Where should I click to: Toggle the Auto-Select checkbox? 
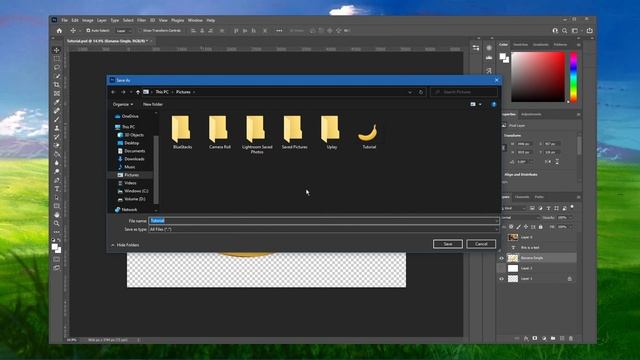(x=88, y=31)
